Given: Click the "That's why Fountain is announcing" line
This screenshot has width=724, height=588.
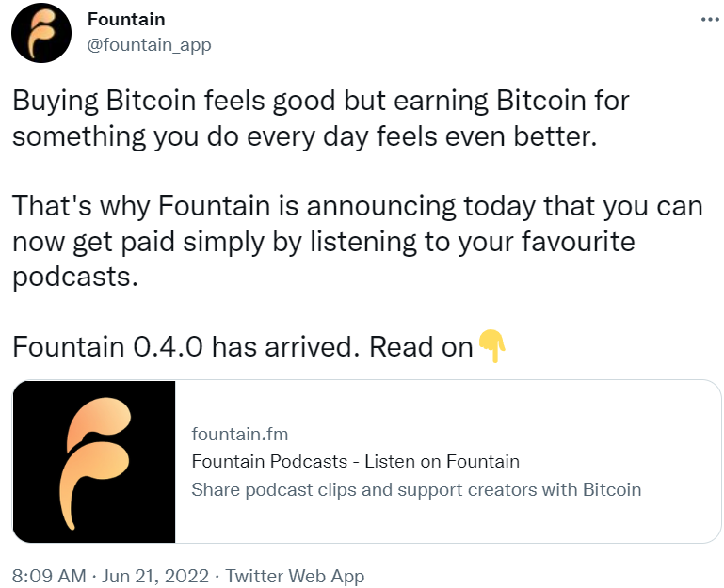Looking at the screenshot, I should click(x=357, y=206).
